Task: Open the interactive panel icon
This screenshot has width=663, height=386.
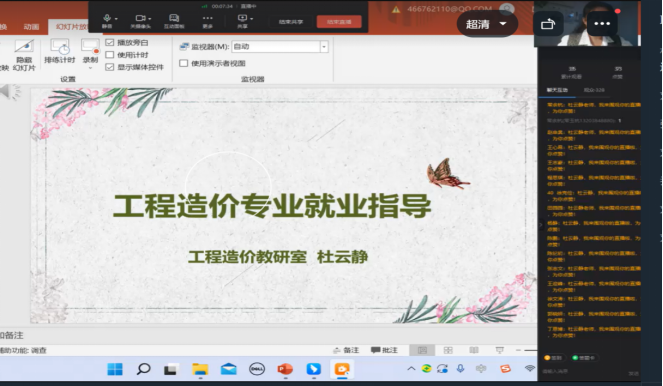Action: pyautogui.click(x=174, y=21)
